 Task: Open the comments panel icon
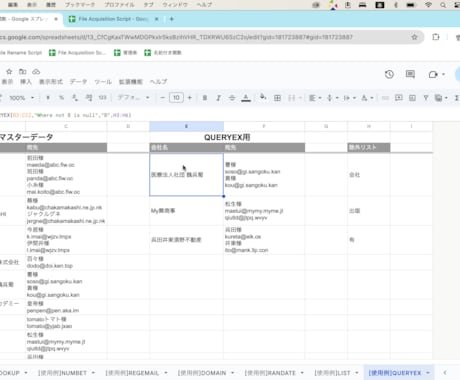tap(410, 74)
